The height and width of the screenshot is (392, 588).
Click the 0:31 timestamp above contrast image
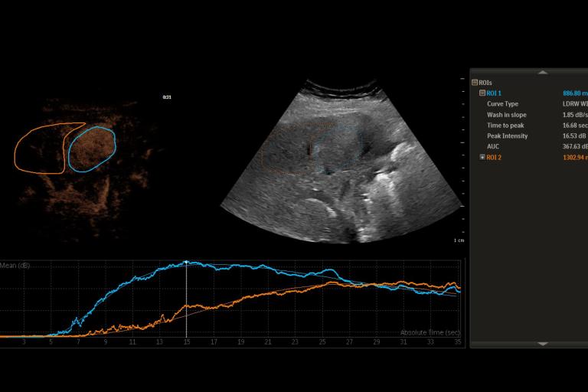click(167, 97)
